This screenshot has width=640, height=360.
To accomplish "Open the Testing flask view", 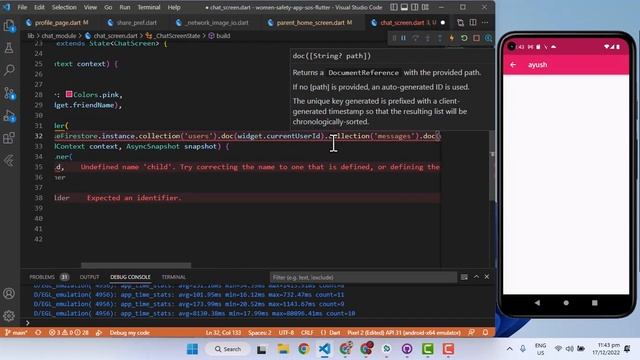I will pos(9,48).
